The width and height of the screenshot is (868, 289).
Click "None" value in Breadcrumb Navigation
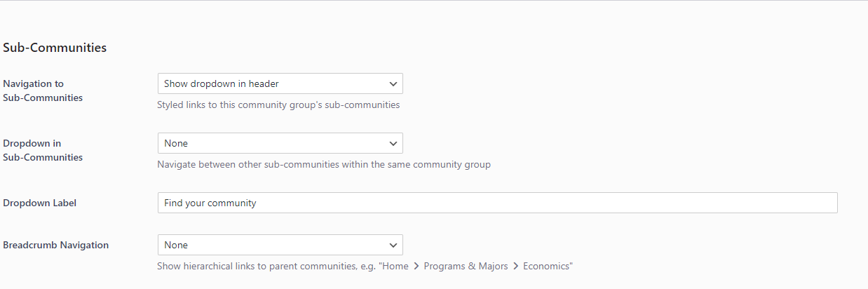[176, 245]
